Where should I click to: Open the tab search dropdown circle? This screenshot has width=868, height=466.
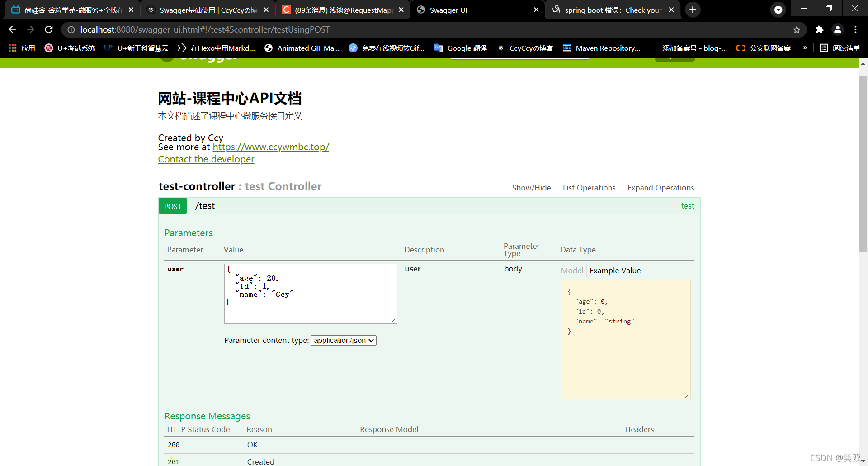[778, 10]
